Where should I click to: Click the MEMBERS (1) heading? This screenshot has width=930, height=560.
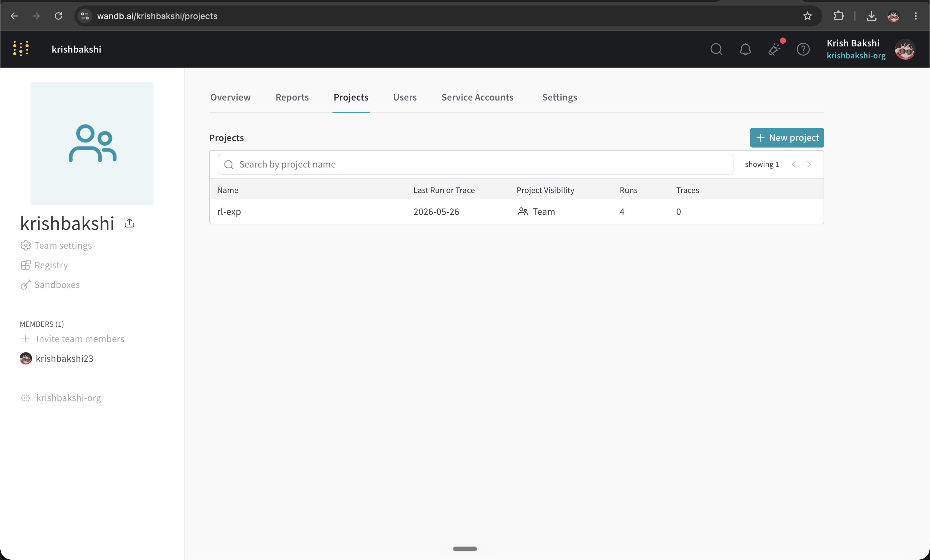42,324
